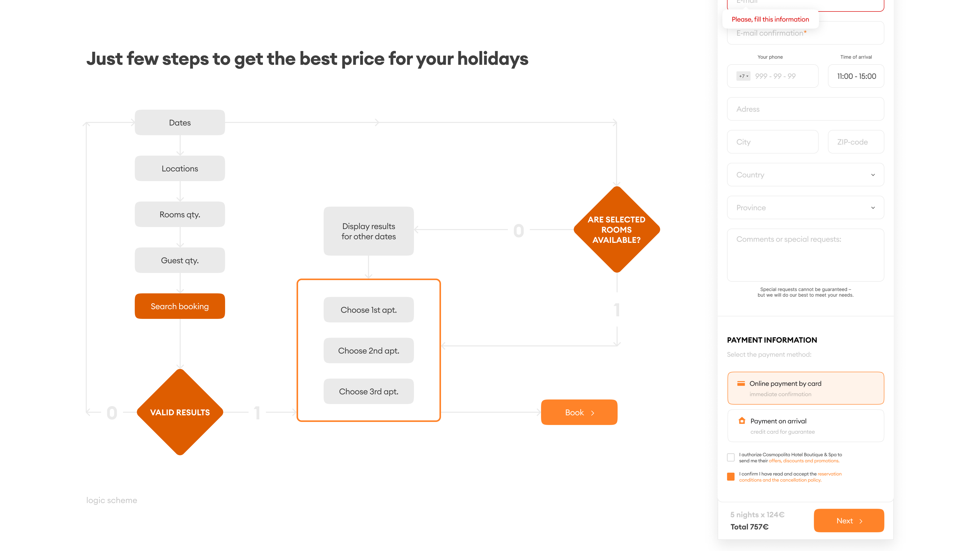Open the reservation conditions and cancellation policy link
Viewport: 980px width, 551px height.
(x=780, y=480)
